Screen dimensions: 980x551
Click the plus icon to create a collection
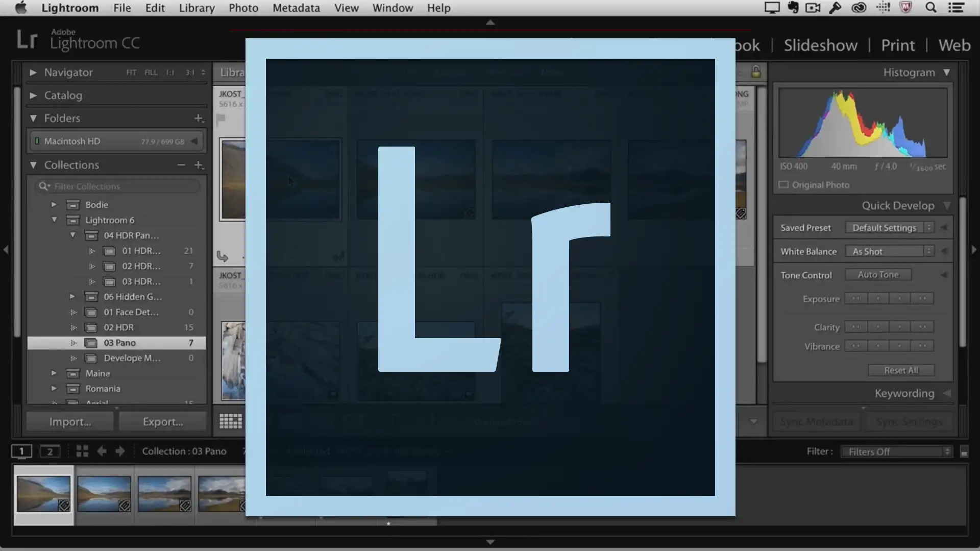pos(199,165)
